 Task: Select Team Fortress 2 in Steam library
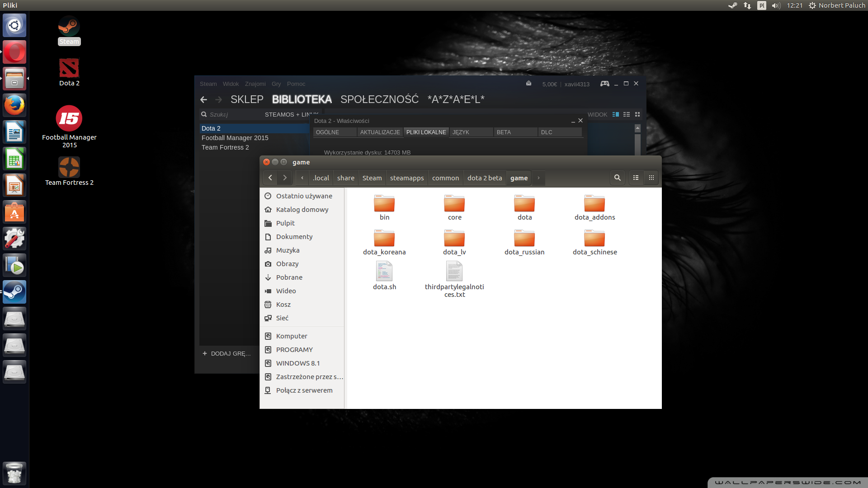[x=254, y=147]
